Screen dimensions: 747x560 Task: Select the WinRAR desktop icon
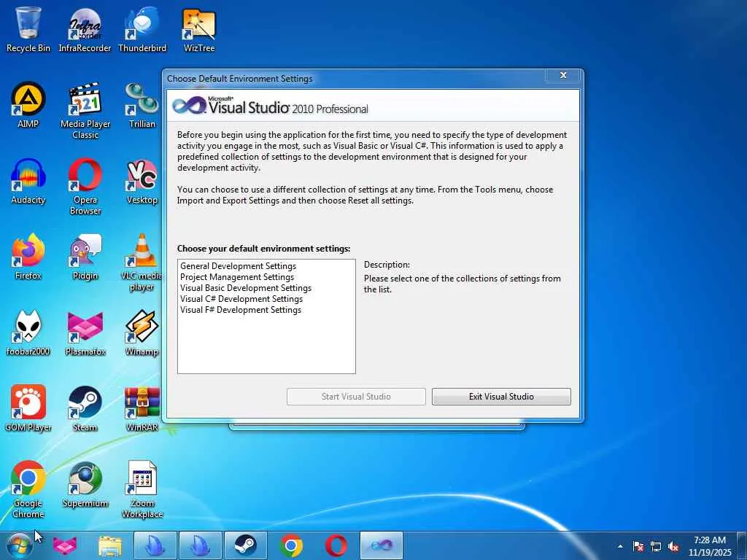[142, 408]
